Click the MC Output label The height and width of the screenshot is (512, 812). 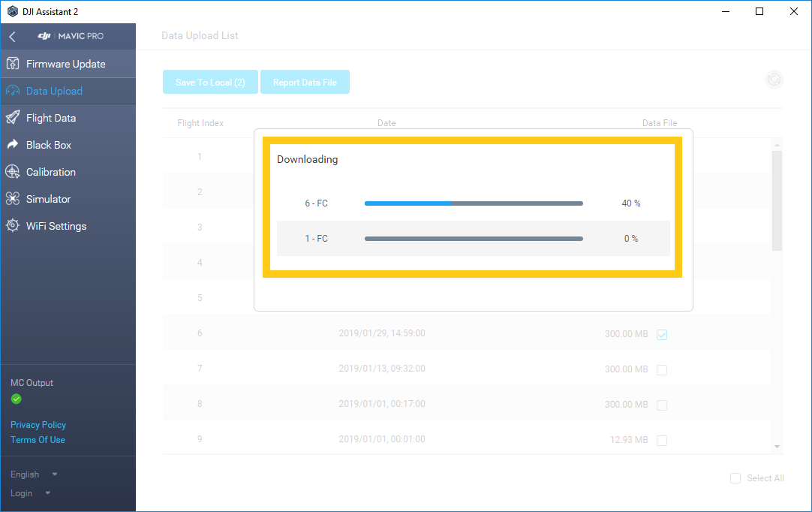[x=32, y=382]
